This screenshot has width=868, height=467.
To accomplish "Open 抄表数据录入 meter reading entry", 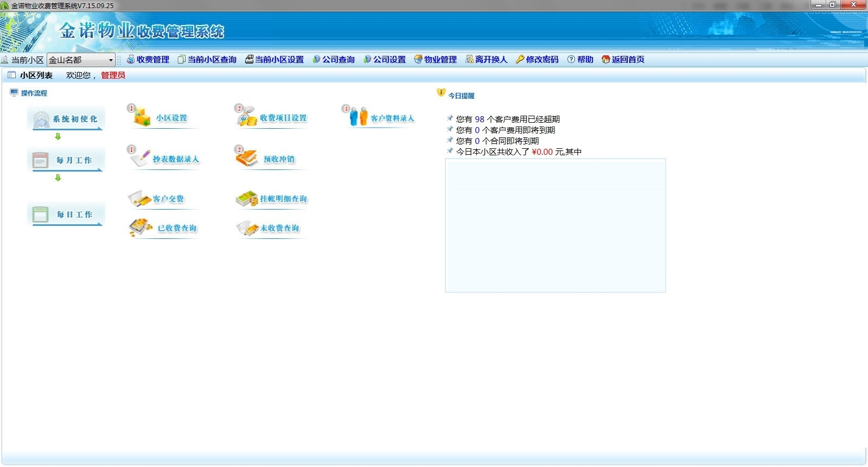I will pyautogui.click(x=165, y=159).
